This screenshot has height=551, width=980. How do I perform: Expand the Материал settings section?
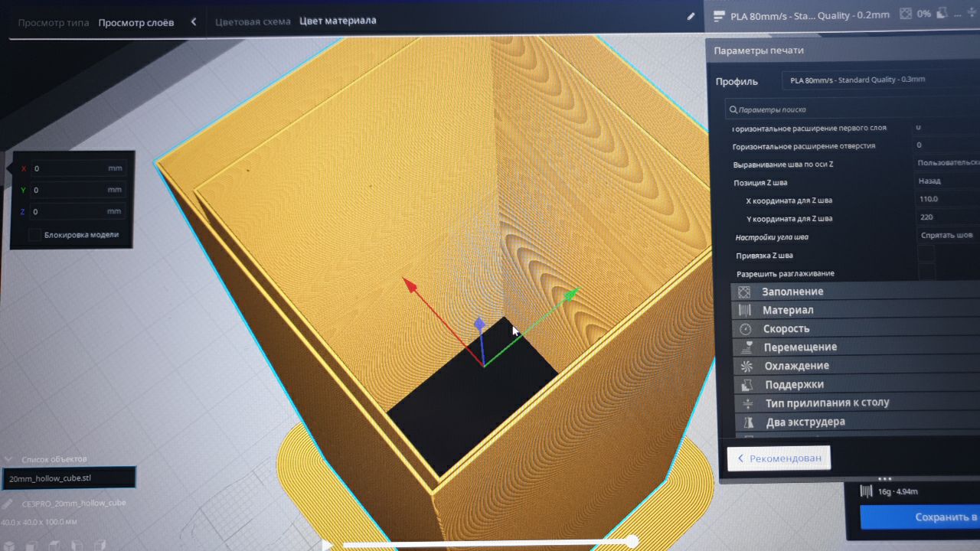click(856, 310)
